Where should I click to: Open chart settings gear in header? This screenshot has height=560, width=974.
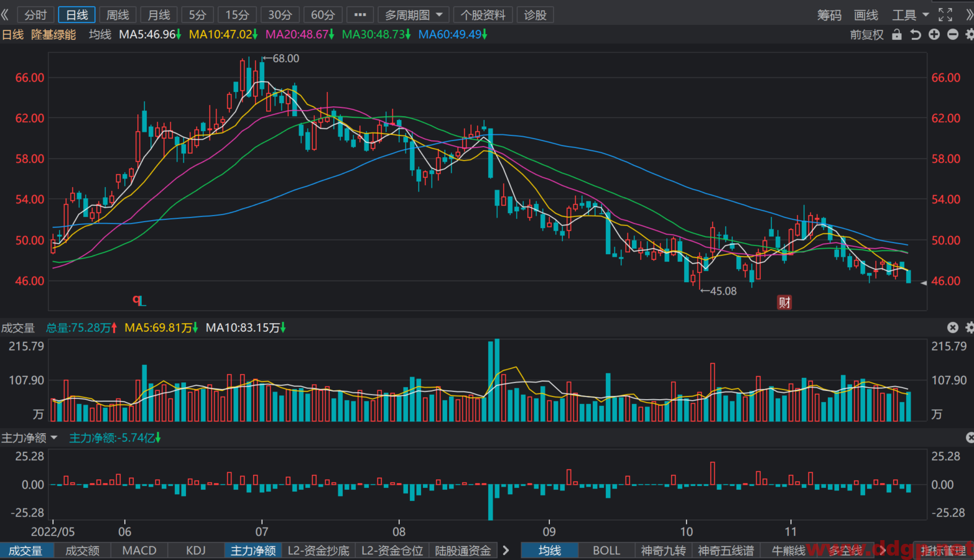[x=969, y=35]
